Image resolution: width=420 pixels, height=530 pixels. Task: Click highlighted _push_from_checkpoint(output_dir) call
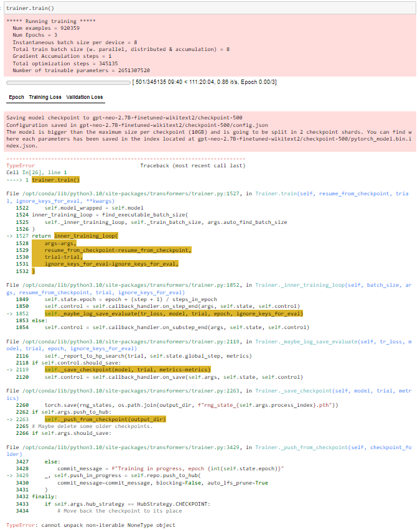tap(105, 419)
